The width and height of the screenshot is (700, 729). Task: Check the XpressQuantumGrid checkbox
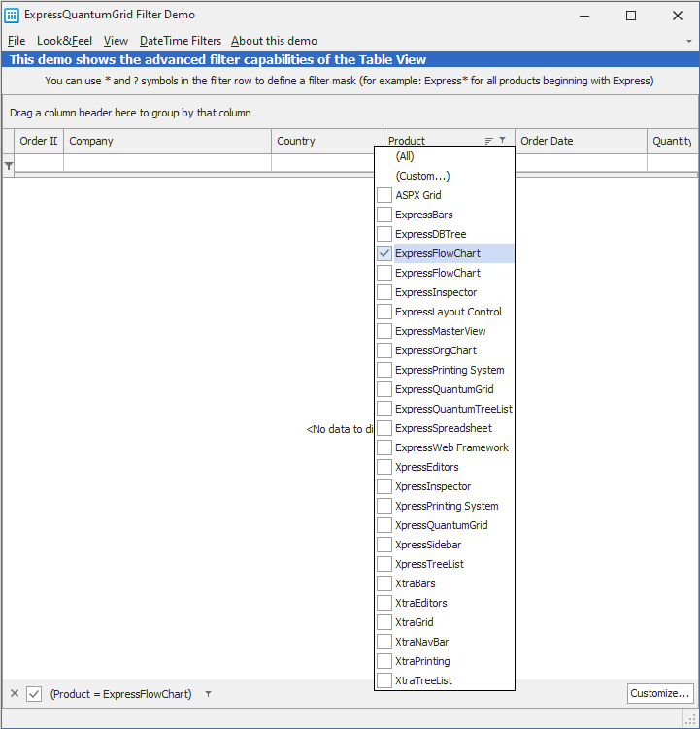(384, 525)
